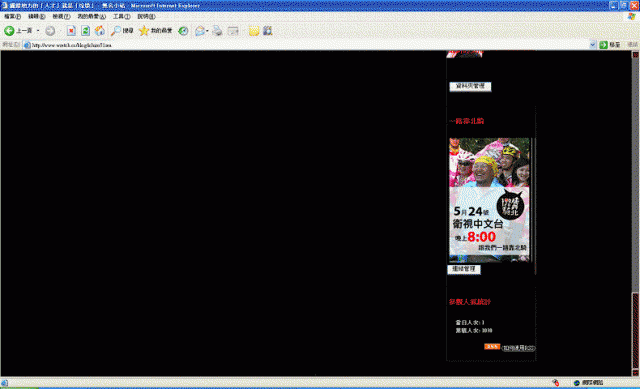Click the Windows flag logo at menu bar right
Viewport: 640px width, 389px height.
point(631,16)
